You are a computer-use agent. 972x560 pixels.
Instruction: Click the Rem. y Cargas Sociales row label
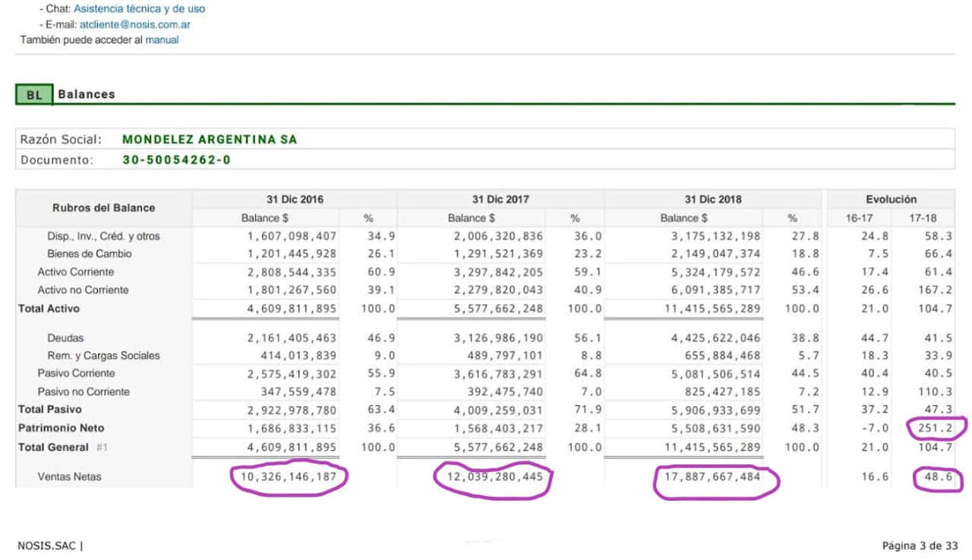point(103,355)
